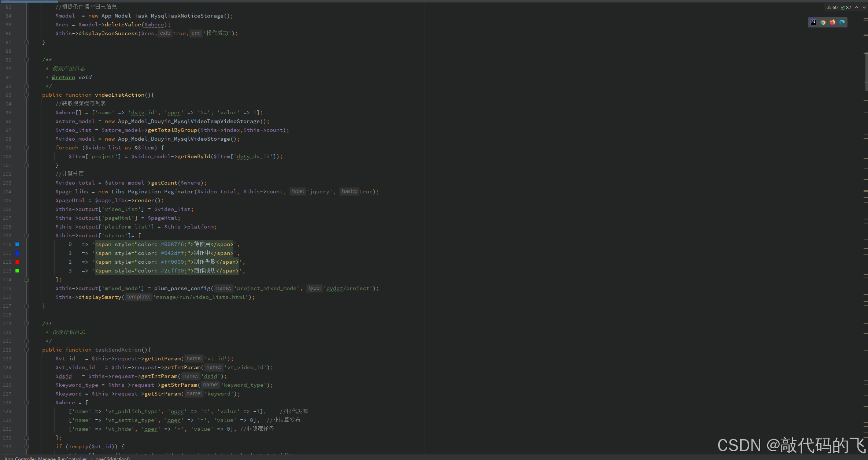Click the @return doc tag link
Screen dimensions: 868x460
point(63,77)
